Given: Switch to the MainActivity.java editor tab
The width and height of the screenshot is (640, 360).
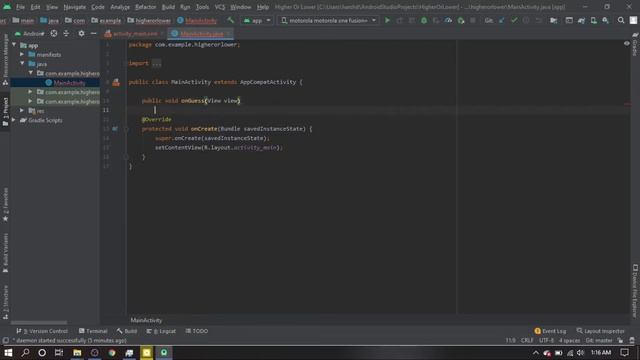Looking at the screenshot, I should (x=201, y=34).
